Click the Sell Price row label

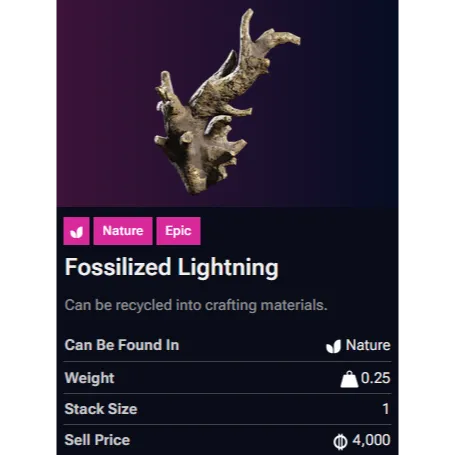pyautogui.click(x=97, y=440)
